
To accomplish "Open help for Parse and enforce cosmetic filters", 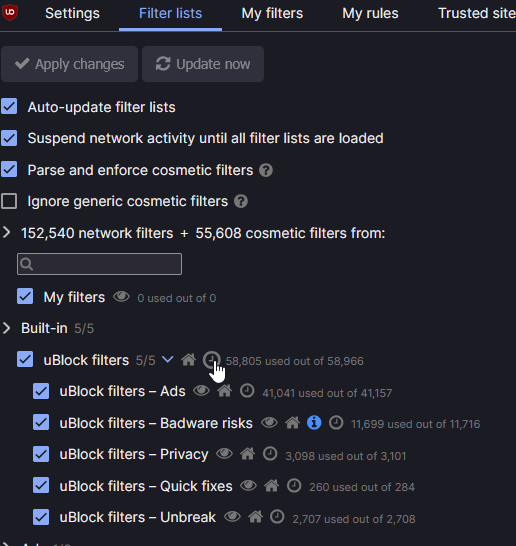I will click(266, 170).
